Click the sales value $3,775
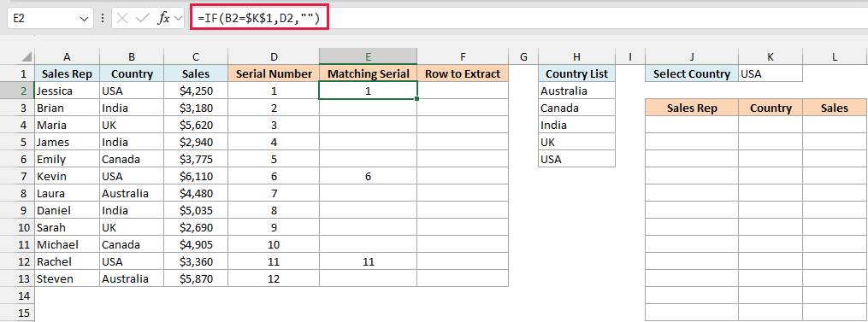Screen dimensions: 868x322 coord(196,160)
